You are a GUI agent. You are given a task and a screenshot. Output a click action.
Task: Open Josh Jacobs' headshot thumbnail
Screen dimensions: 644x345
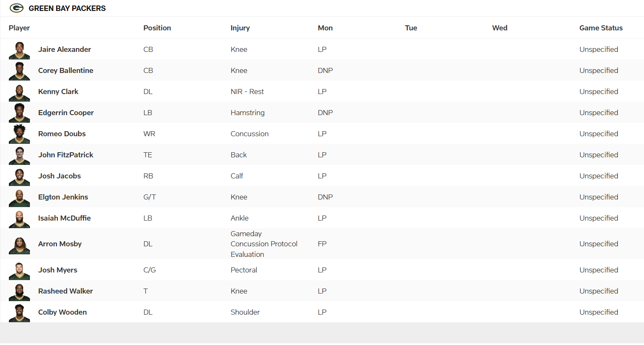click(x=19, y=177)
